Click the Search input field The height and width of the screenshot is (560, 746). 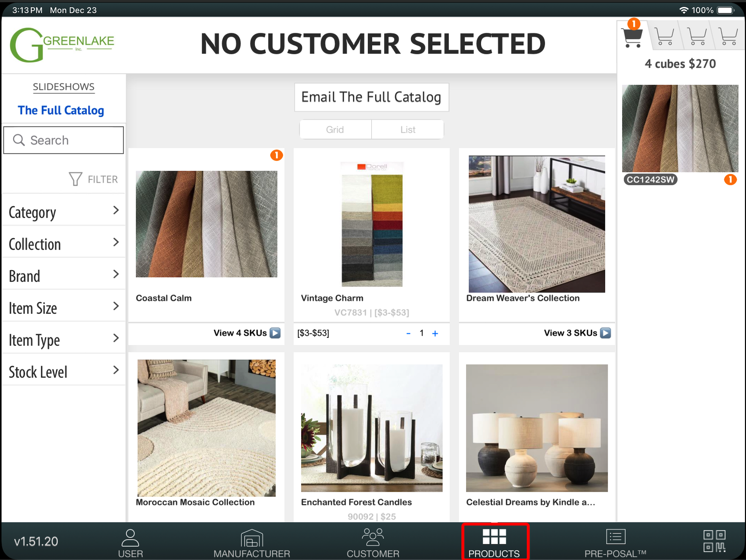coord(64,140)
